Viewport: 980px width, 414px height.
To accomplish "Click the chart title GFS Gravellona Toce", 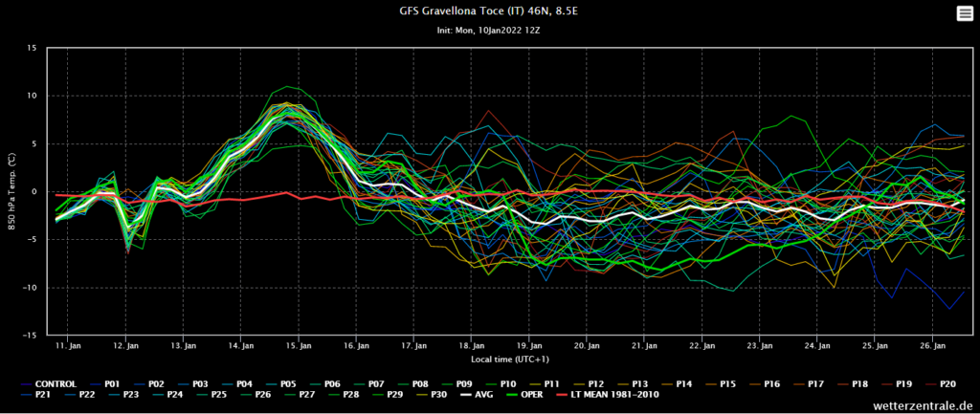I will [x=490, y=12].
